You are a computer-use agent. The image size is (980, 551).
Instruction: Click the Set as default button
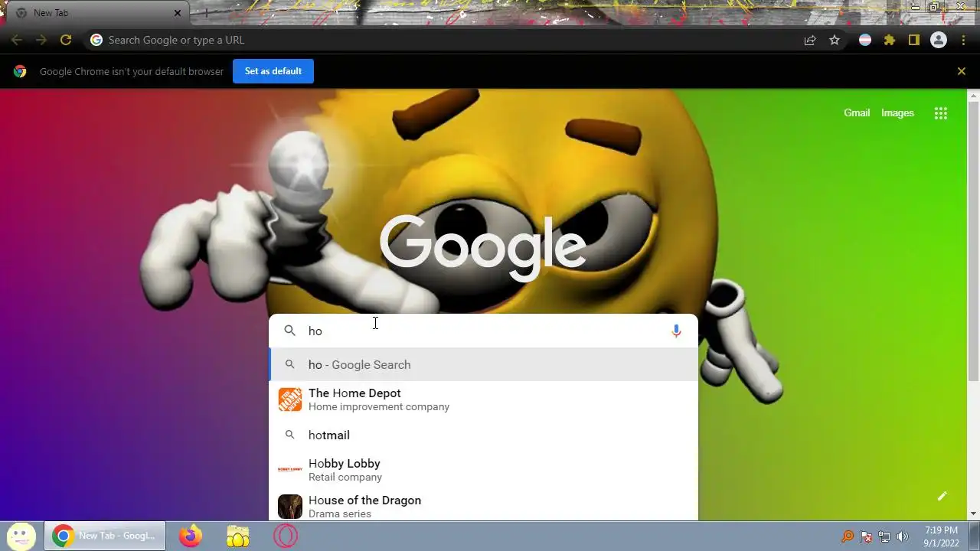[x=273, y=71]
